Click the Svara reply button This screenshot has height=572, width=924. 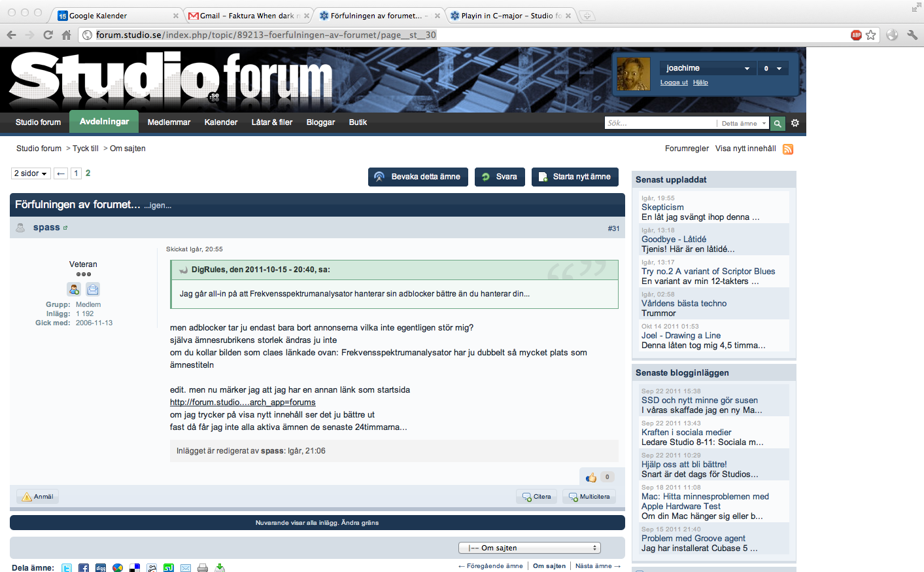[500, 177]
